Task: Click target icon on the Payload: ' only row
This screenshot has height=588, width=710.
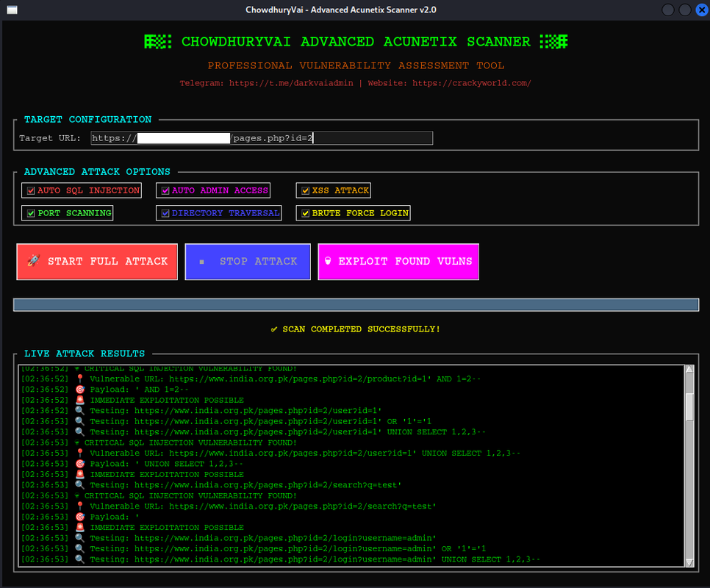Action: tap(80, 517)
